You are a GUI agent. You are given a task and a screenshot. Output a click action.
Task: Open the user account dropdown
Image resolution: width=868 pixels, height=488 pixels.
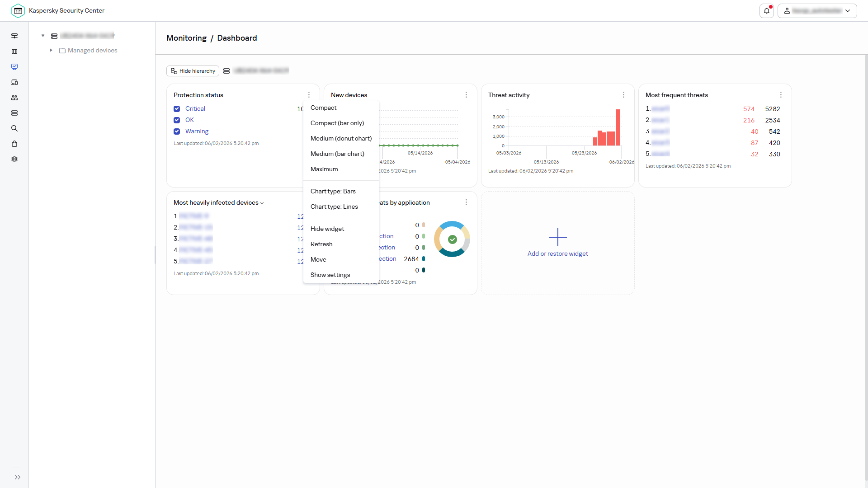817,11
